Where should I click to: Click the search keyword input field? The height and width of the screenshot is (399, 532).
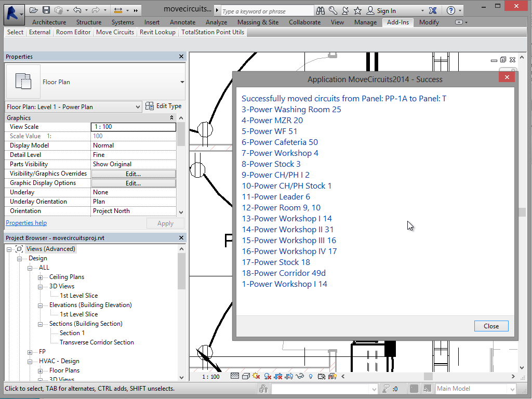click(267, 11)
